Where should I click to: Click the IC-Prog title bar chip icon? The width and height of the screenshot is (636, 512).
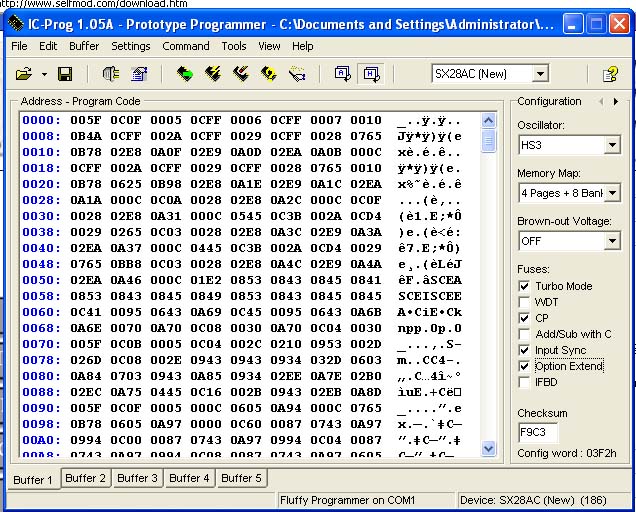(x=15, y=23)
